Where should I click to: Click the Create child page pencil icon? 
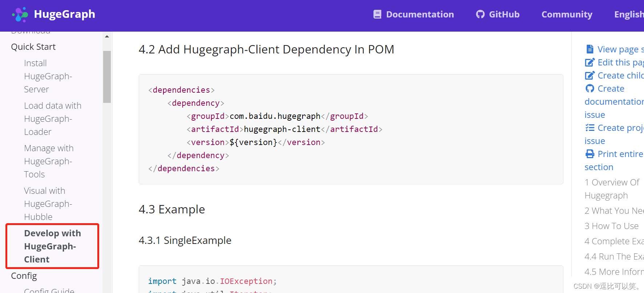click(590, 75)
